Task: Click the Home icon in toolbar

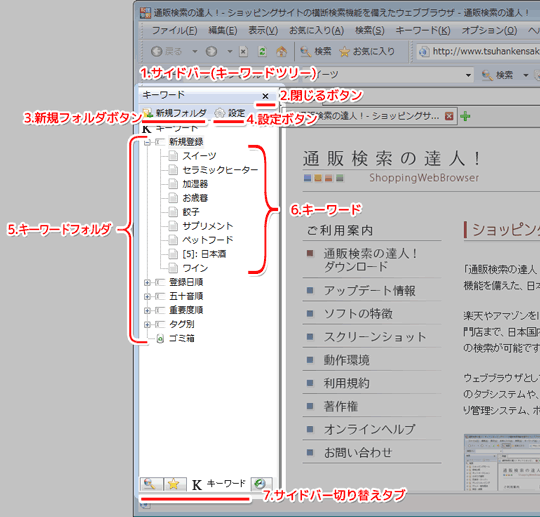Action: [281, 52]
